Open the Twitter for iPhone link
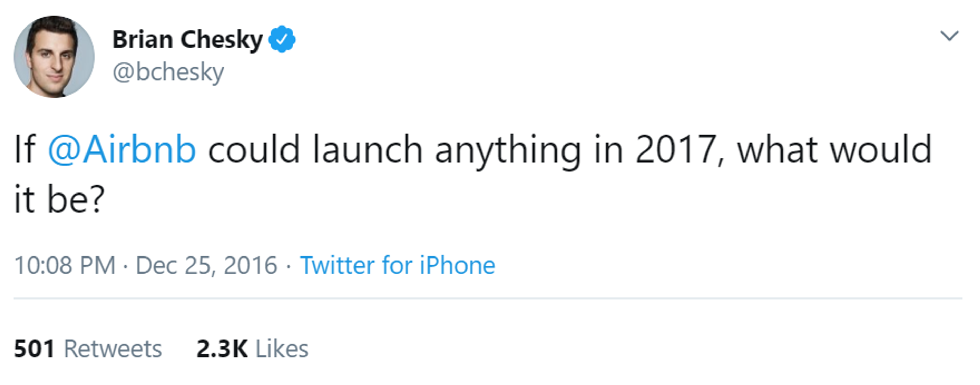 (x=398, y=265)
